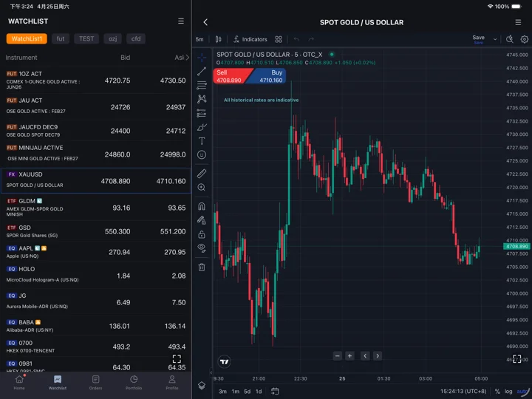Expand the Save dropdown arrow

[x=495, y=39]
